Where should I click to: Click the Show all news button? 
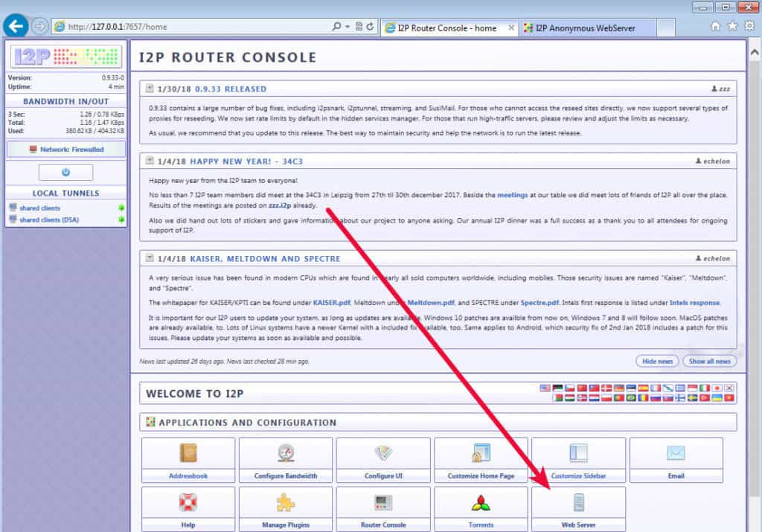point(709,361)
